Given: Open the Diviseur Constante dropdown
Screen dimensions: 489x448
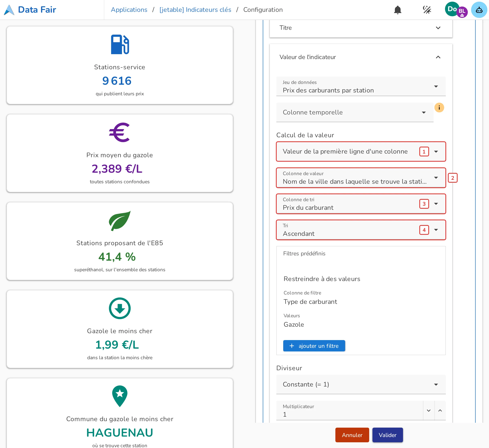Looking at the screenshot, I should 361,384.
